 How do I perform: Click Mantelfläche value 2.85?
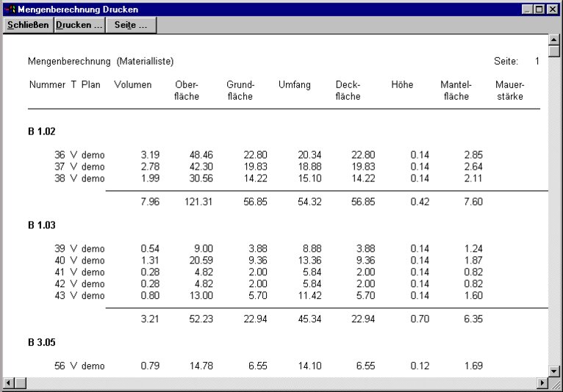(x=473, y=155)
